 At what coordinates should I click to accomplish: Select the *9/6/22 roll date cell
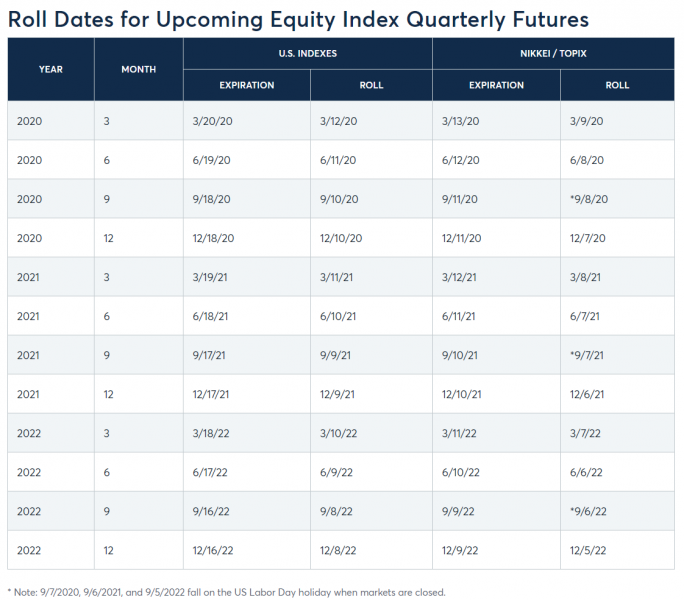pyautogui.click(x=589, y=511)
